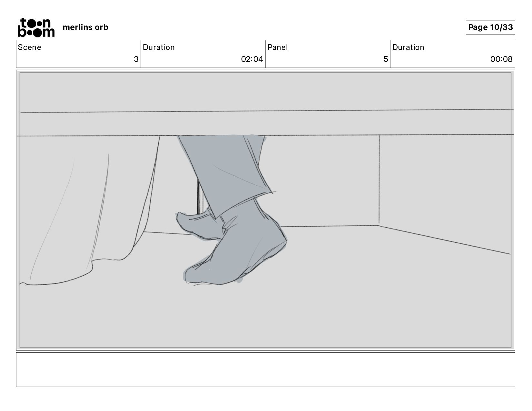Click the empty notes box below the panel
532x411 pixels.
click(x=266, y=370)
